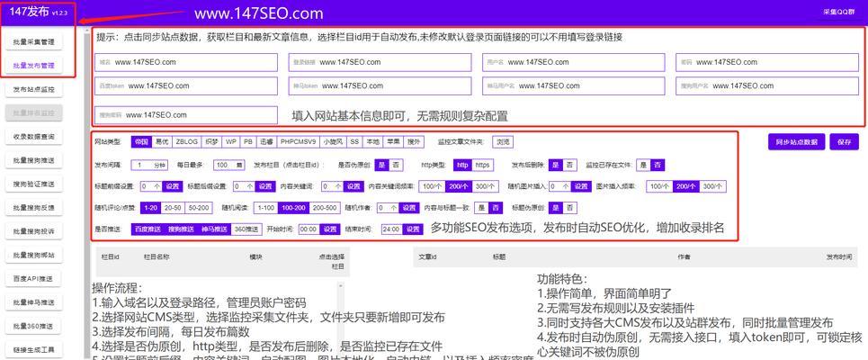The width and height of the screenshot is (868, 360).
Task: Select 本地 website type
Action: pos(373,142)
